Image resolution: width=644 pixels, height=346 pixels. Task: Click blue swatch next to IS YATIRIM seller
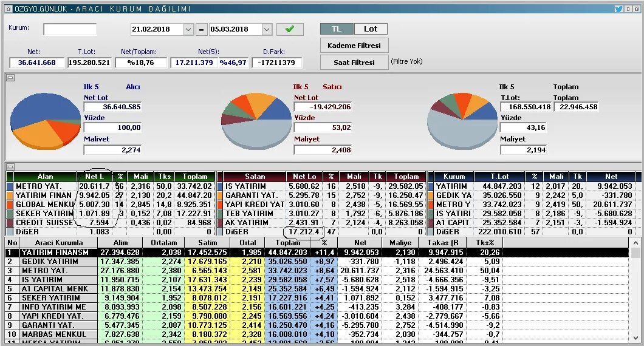tap(220, 186)
